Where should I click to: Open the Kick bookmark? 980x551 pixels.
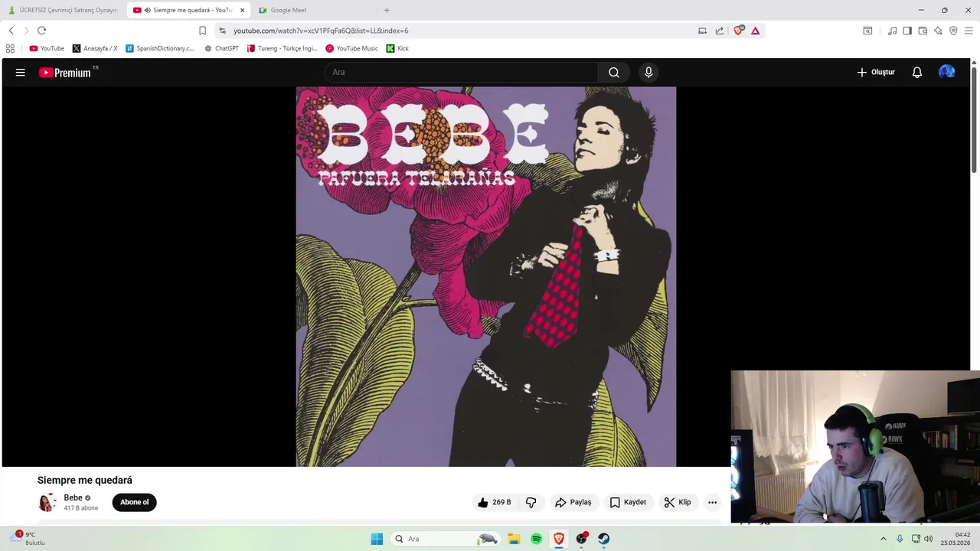pyautogui.click(x=397, y=48)
